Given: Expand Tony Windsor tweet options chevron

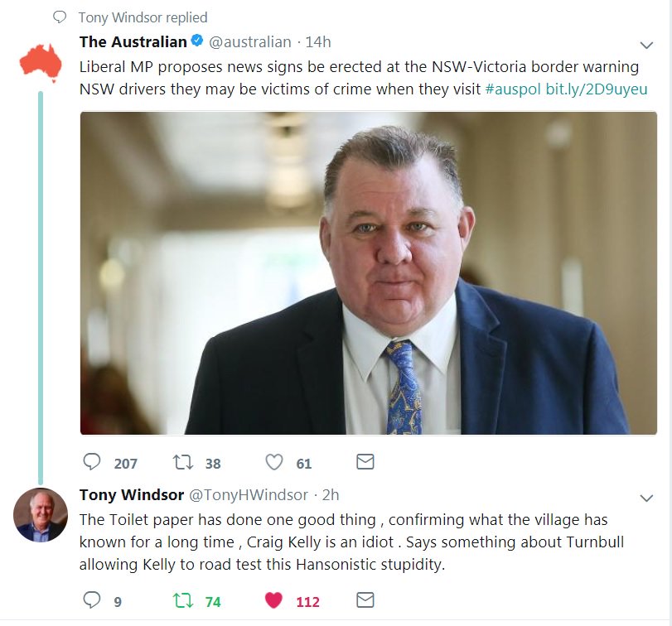Looking at the screenshot, I should coord(646,498).
